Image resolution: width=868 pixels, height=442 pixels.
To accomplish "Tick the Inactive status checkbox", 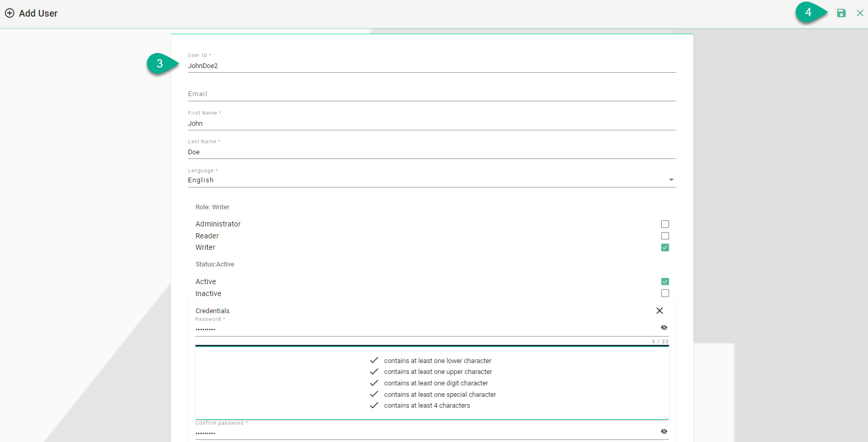I will [665, 293].
